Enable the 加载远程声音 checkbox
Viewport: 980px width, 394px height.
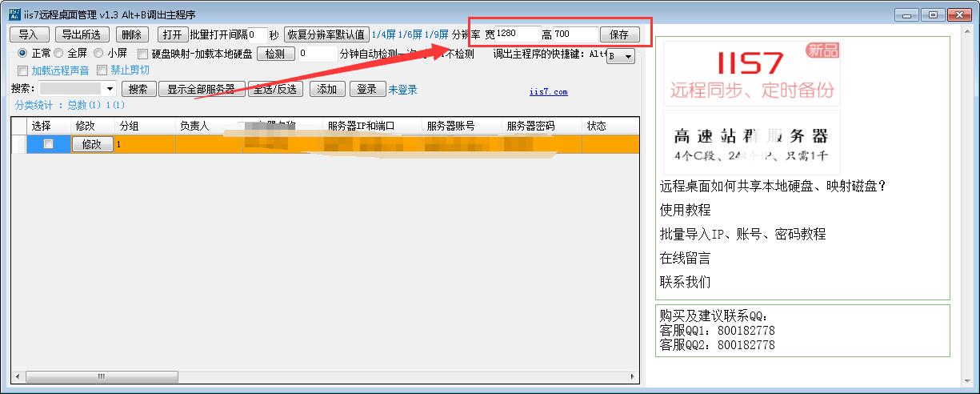click(x=22, y=70)
